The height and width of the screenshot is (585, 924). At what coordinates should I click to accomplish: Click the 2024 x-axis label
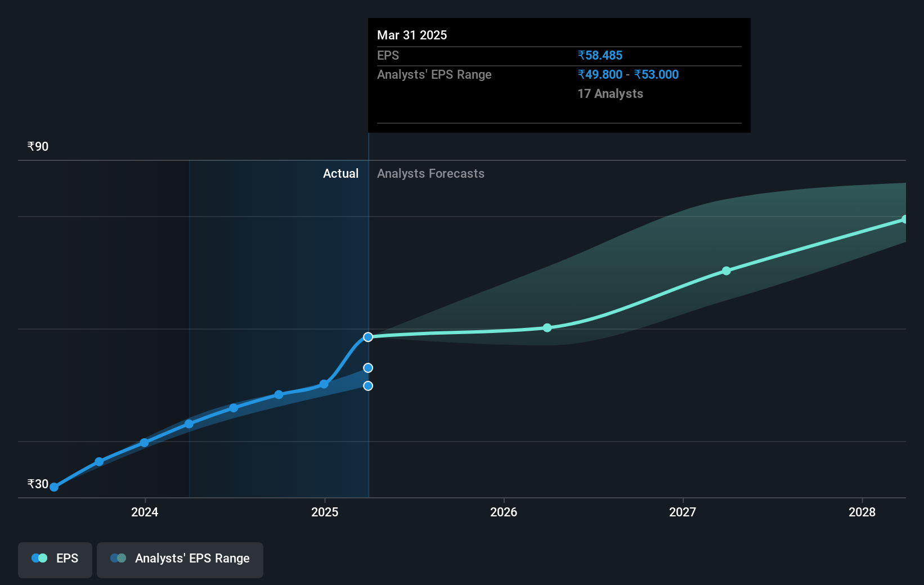tap(145, 512)
